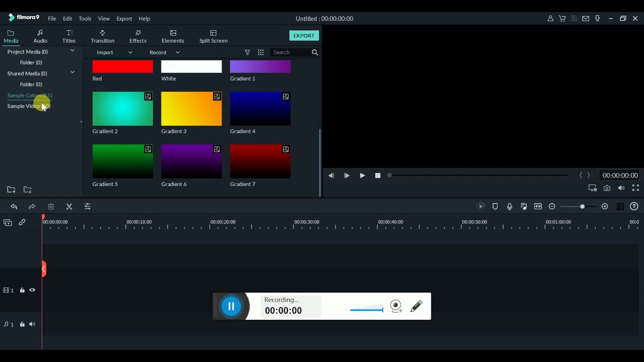The width and height of the screenshot is (644, 362).
Task: Open timeline help question mark
Action: point(634,207)
